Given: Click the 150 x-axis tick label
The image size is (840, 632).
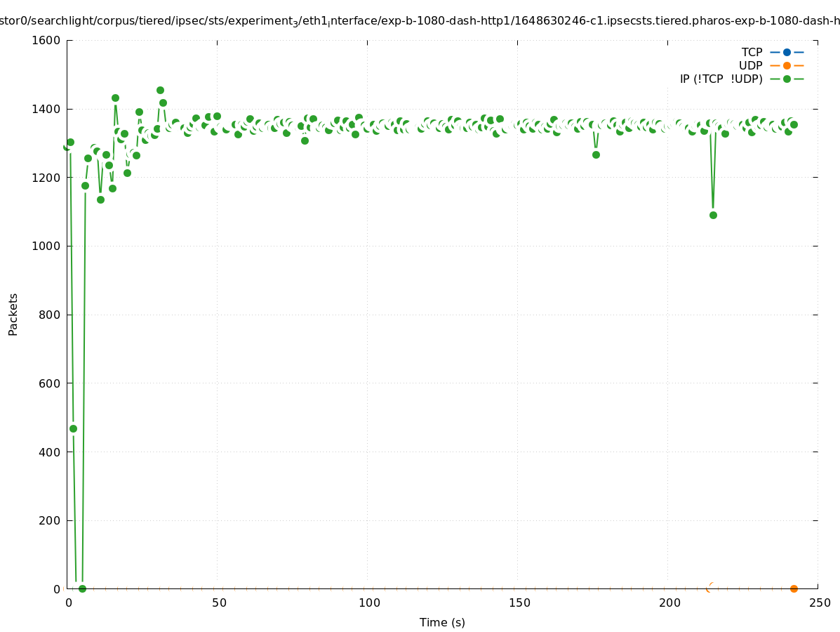Looking at the screenshot, I should (x=518, y=603).
